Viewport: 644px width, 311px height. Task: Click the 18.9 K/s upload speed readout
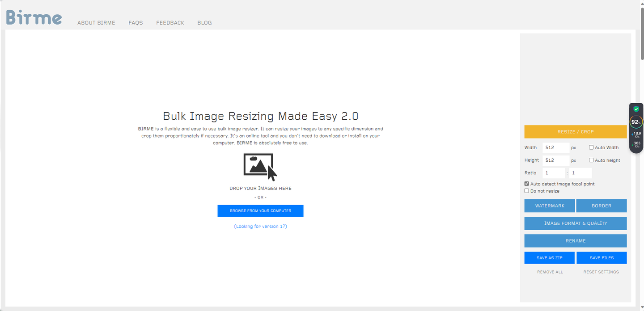pos(636,134)
